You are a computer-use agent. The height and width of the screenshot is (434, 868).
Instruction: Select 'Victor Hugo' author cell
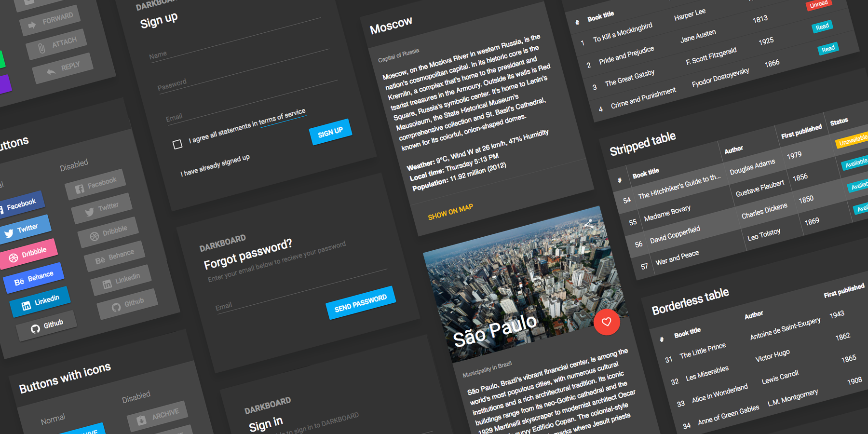tap(773, 355)
